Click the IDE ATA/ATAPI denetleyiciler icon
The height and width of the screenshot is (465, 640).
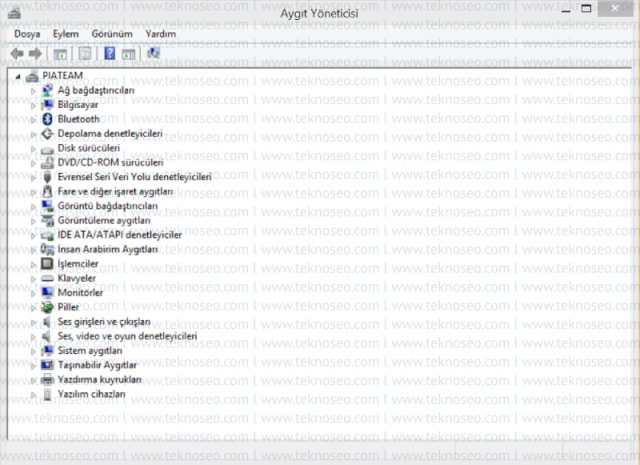click(x=47, y=235)
